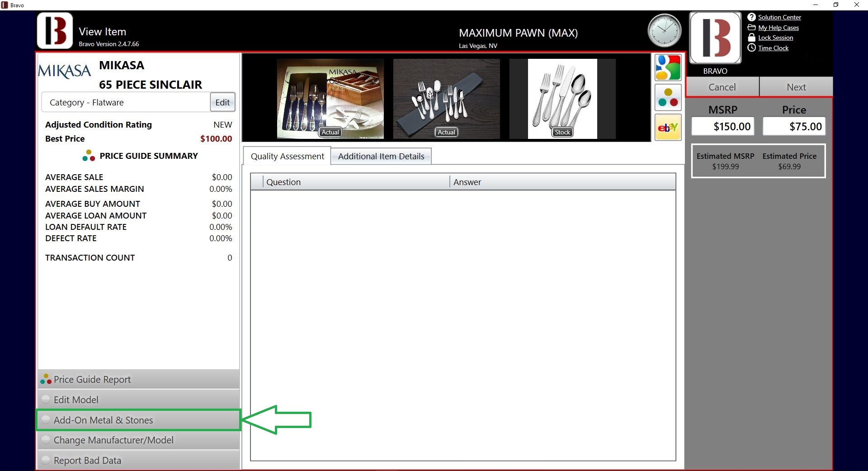868x471 pixels.
Task: Click the Question column header
Action: click(356, 182)
